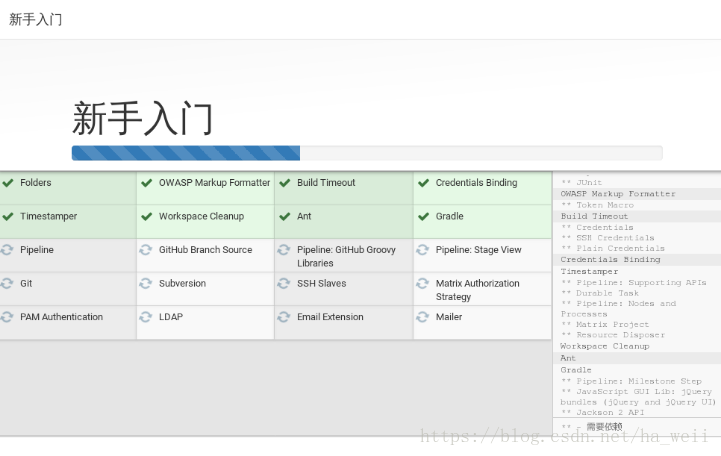
Task: Click the checkmark icon next to Build Timeout
Action: [285, 183]
